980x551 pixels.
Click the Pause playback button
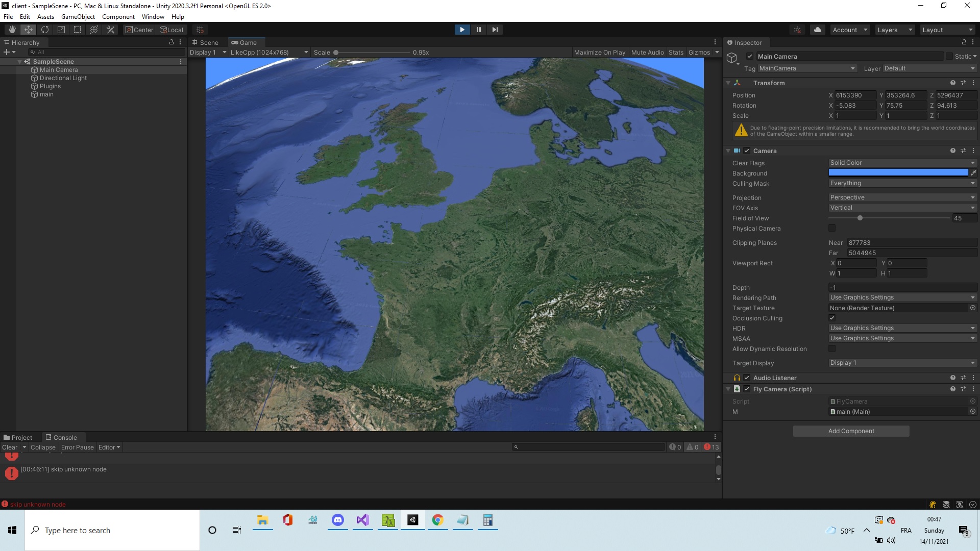tap(478, 30)
